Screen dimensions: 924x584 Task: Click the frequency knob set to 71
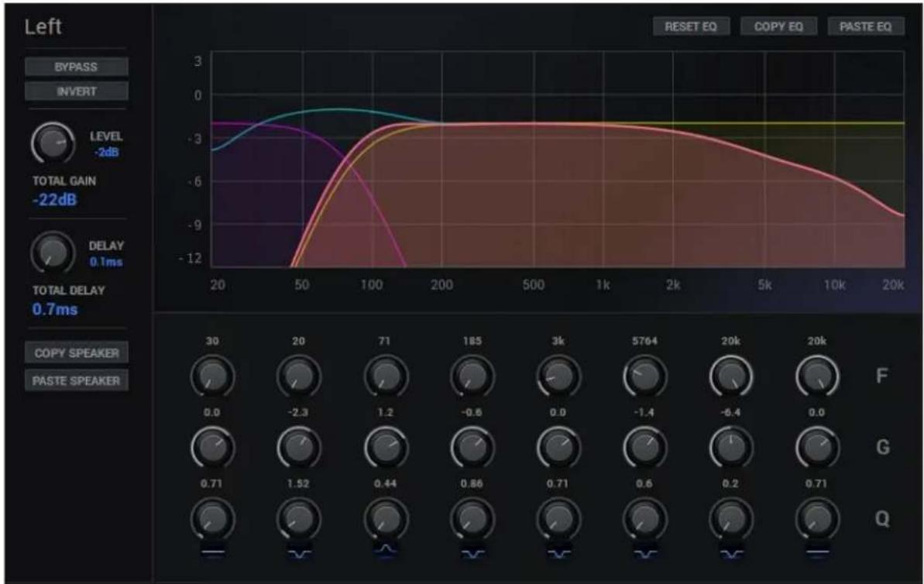pos(386,376)
